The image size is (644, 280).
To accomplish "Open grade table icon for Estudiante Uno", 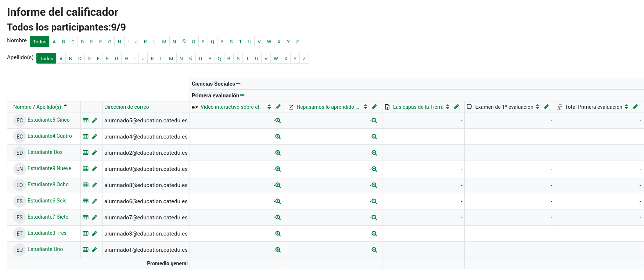I will click(x=86, y=250).
